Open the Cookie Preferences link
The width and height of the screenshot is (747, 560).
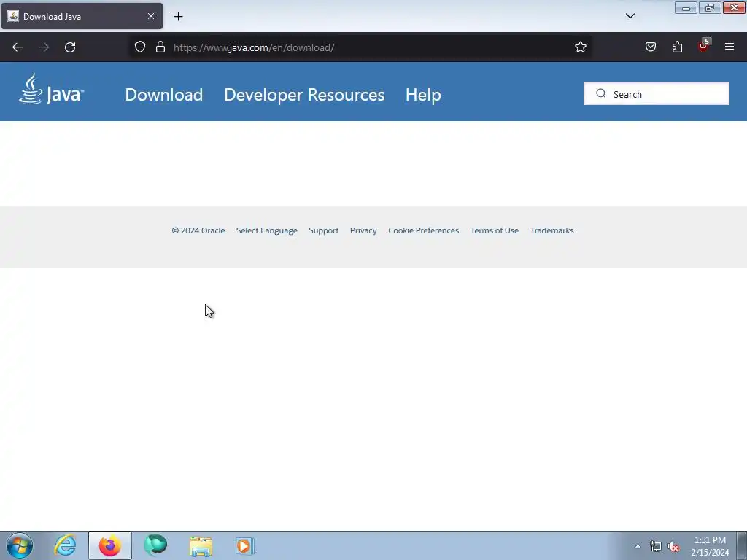424,230
